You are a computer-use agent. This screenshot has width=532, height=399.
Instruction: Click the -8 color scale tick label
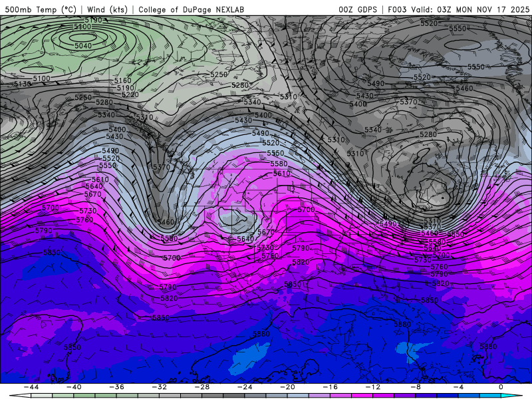tap(416, 387)
